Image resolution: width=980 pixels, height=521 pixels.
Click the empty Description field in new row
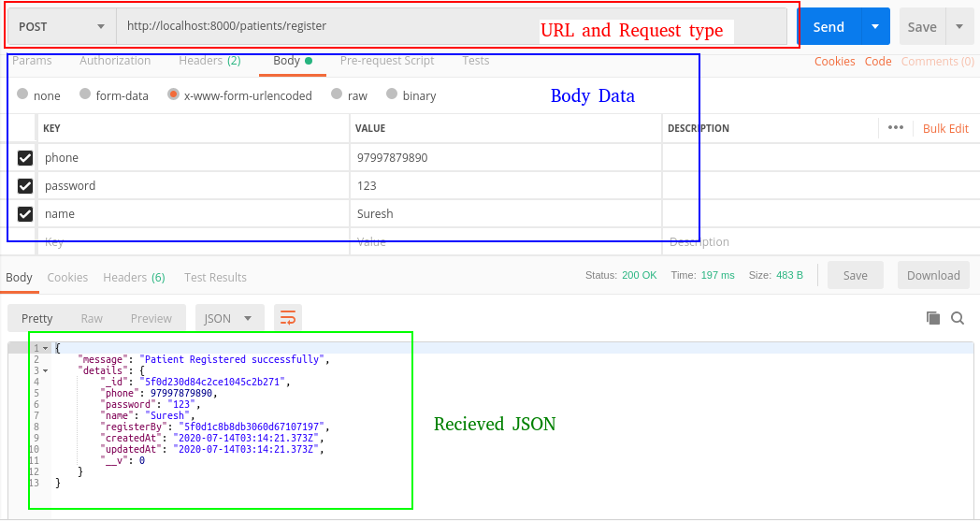click(820, 242)
